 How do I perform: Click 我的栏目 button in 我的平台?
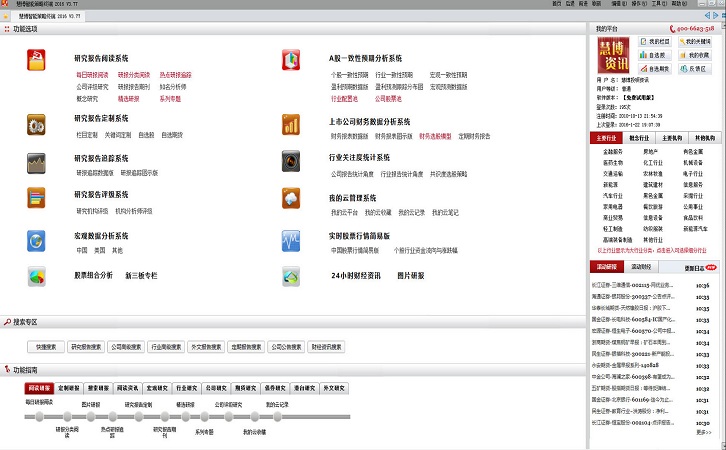tap(655, 42)
